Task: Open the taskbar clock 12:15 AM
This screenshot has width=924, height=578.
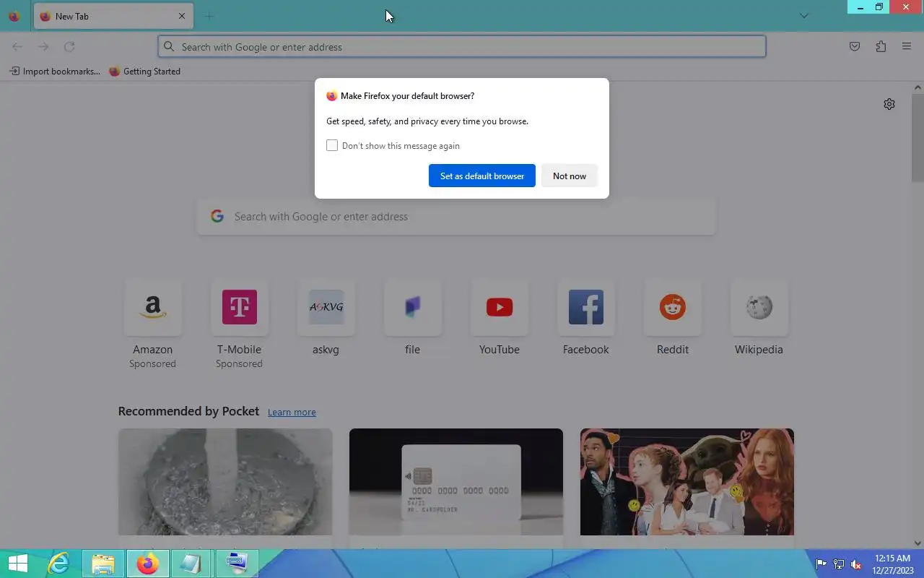Action: 892,564
